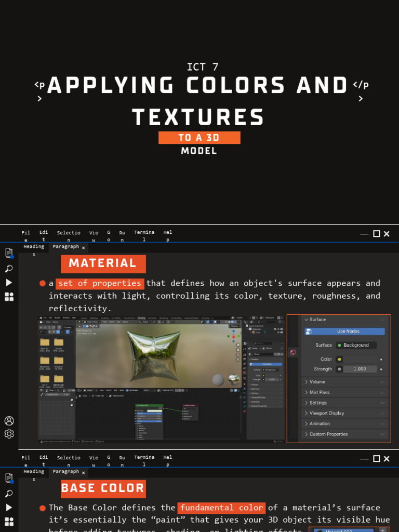Image resolution: width=399 pixels, height=532 pixels.
Task: Open the Selection menu on Material slide
Action: coord(69,236)
